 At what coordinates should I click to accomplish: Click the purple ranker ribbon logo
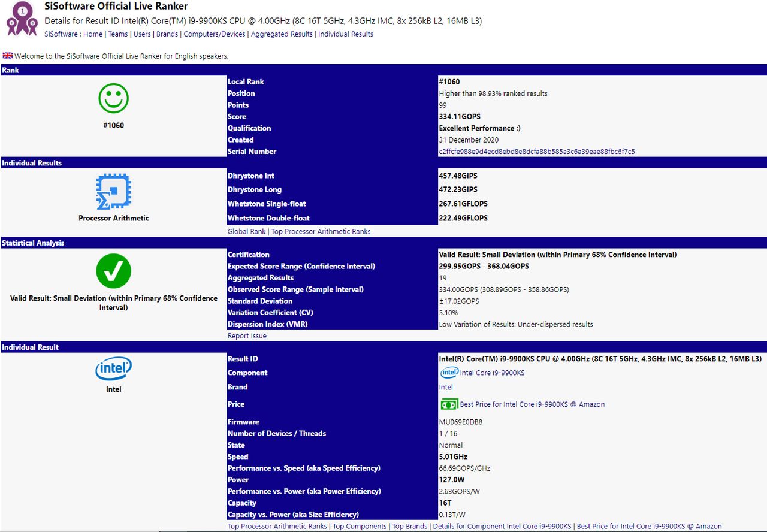(x=22, y=19)
